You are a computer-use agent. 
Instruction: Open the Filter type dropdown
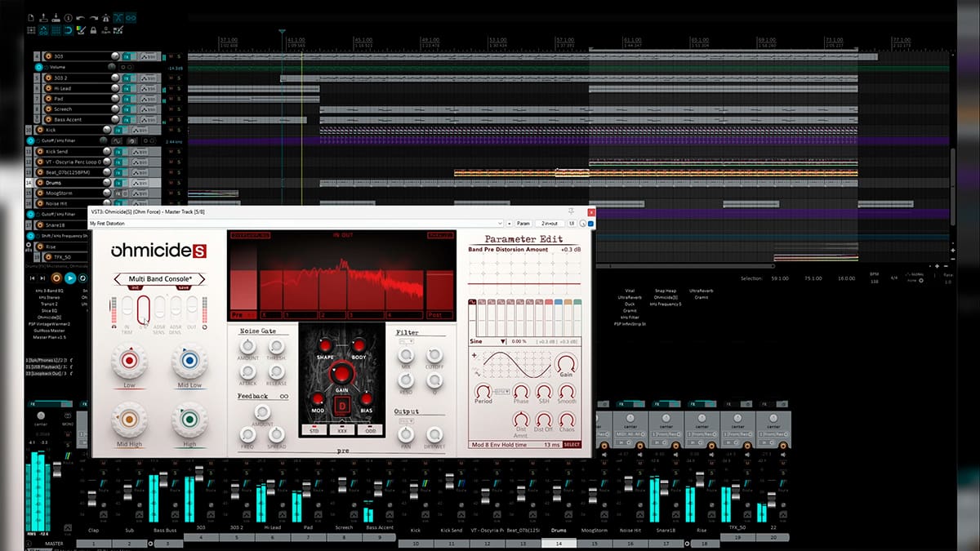[x=406, y=343]
